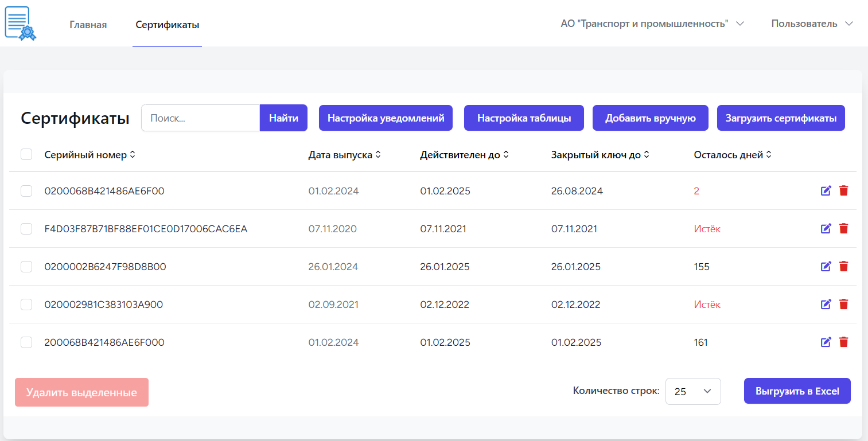Sort by Дата выпуска column

click(x=344, y=155)
